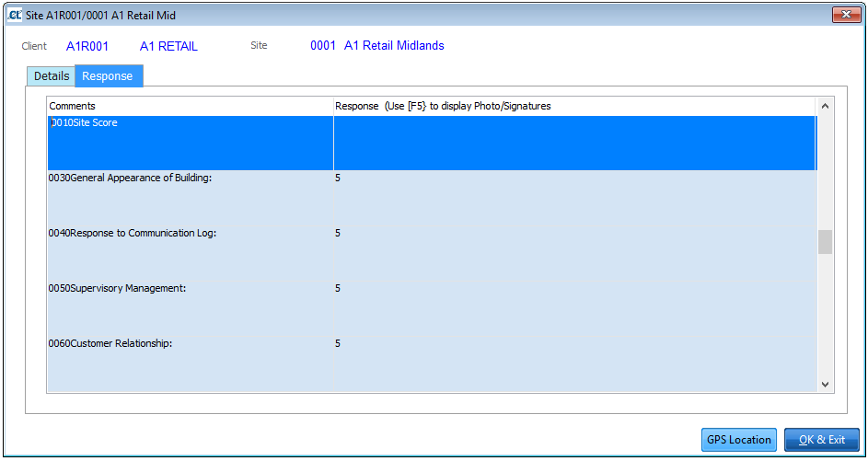Click response value 5 for Supervisory Management

[x=338, y=288]
